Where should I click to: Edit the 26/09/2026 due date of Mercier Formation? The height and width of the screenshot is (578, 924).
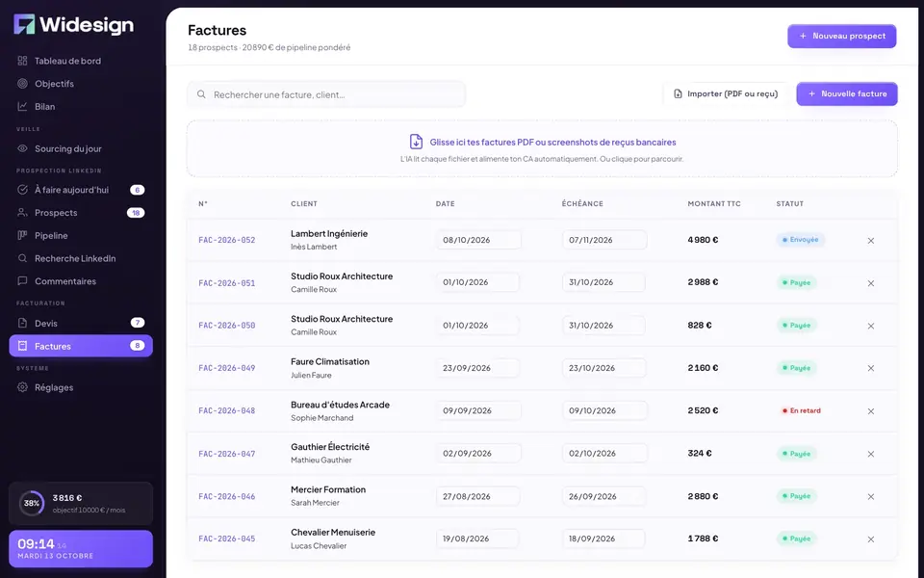(x=604, y=497)
